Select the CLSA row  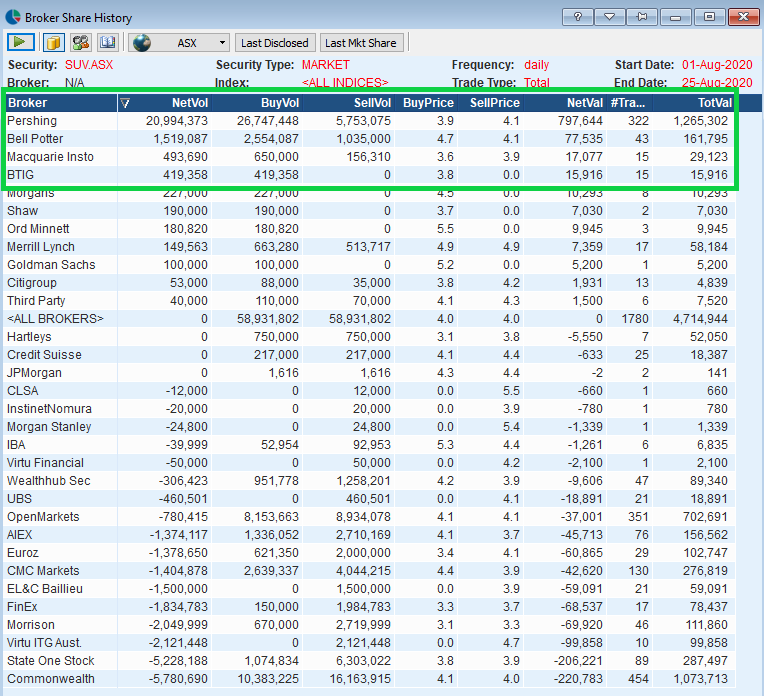[369, 391]
